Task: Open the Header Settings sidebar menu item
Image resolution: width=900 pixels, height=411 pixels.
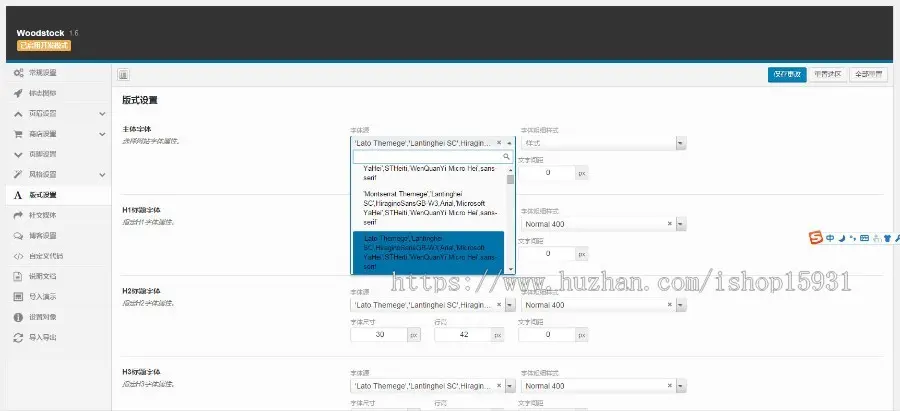Action: 57,114
